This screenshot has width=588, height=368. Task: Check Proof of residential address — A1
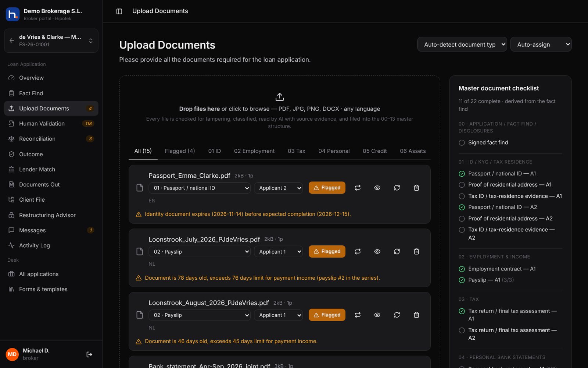click(462, 185)
